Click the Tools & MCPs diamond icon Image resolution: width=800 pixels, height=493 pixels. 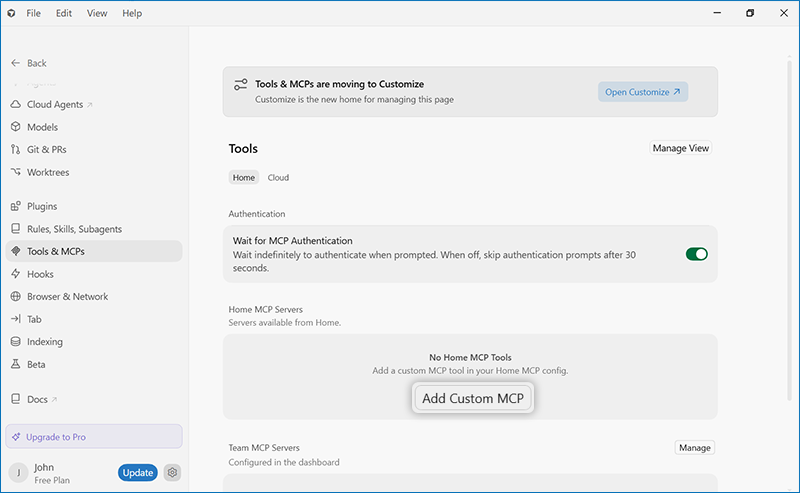click(x=16, y=251)
